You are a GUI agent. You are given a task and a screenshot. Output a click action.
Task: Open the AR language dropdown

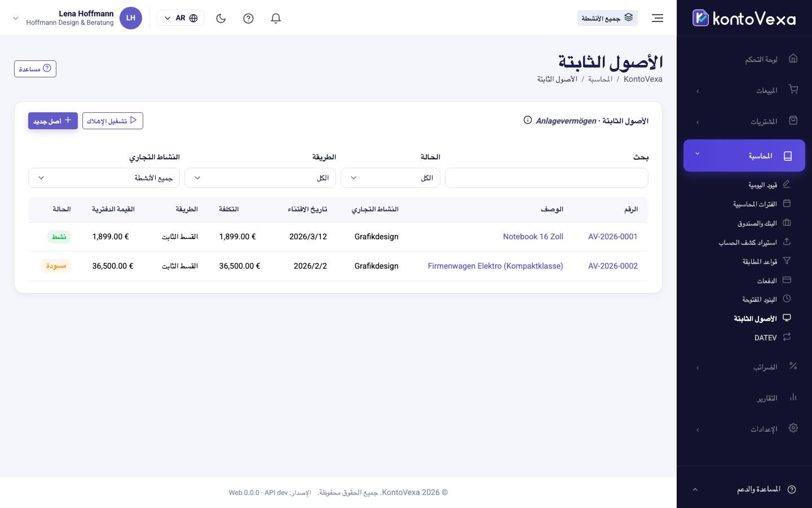pyautogui.click(x=180, y=18)
